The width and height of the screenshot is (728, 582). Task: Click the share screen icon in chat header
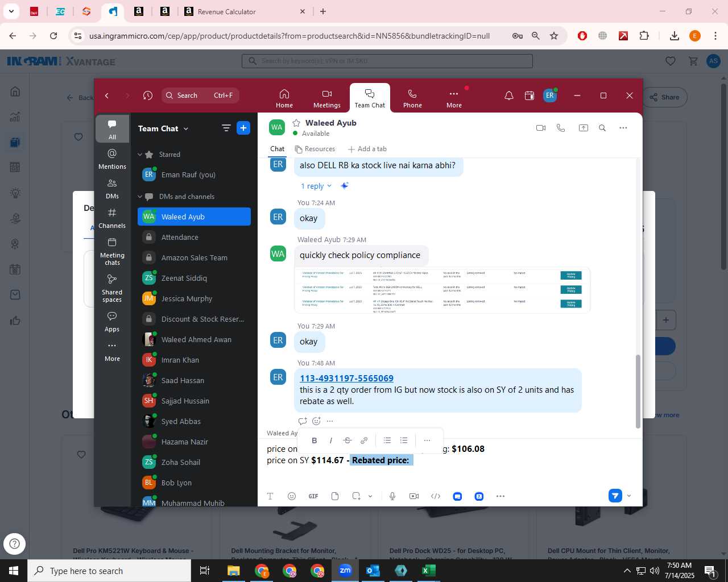583,128
